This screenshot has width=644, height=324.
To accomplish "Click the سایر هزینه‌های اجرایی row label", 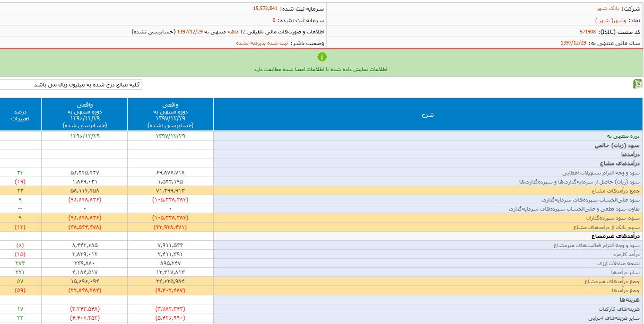I will pos(618,318).
